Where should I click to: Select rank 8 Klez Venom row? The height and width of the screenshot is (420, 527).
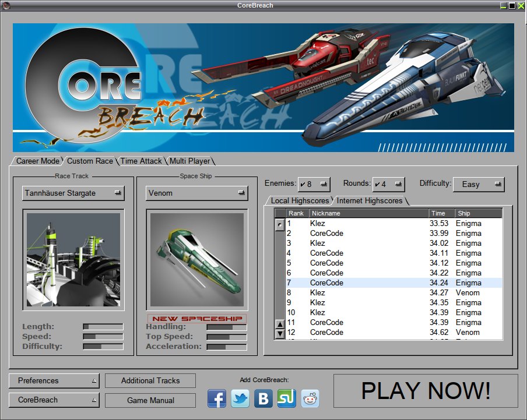pos(394,293)
